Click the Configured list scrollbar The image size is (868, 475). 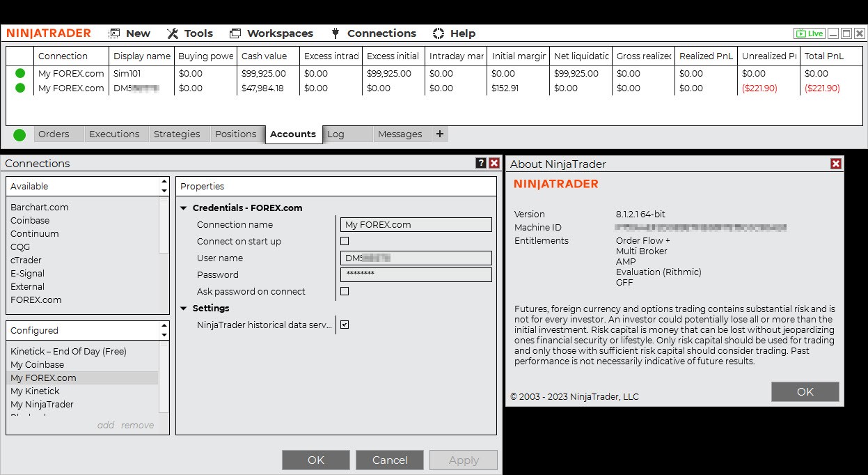(164, 378)
